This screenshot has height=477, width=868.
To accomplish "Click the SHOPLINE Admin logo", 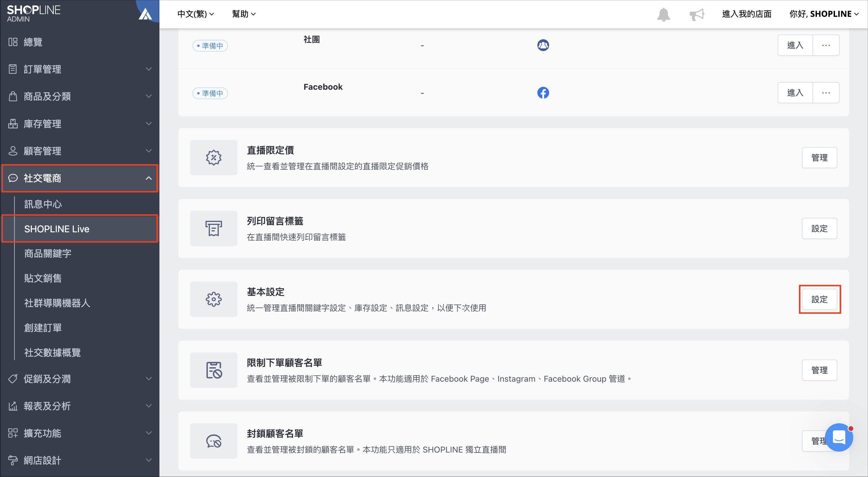I will coord(33,14).
